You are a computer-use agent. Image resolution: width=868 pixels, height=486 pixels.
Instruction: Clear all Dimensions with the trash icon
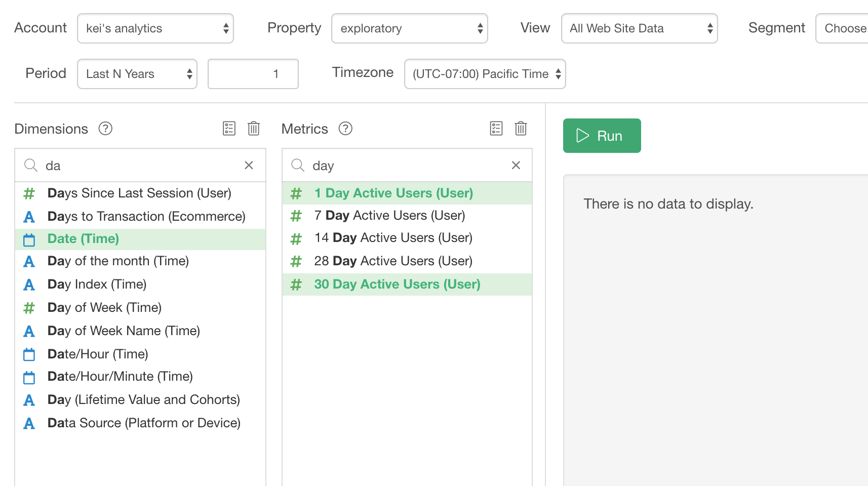[x=254, y=129]
